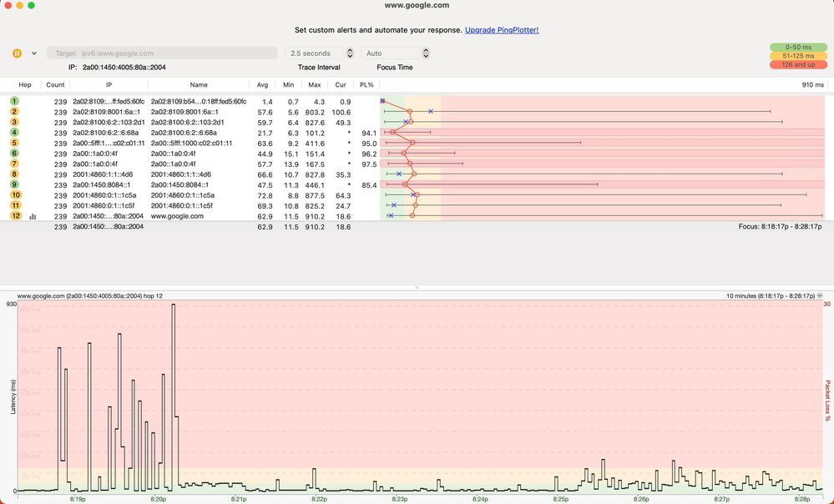Image resolution: width=834 pixels, height=504 pixels.
Task: Sort by the Cur column header
Action: (x=341, y=85)
